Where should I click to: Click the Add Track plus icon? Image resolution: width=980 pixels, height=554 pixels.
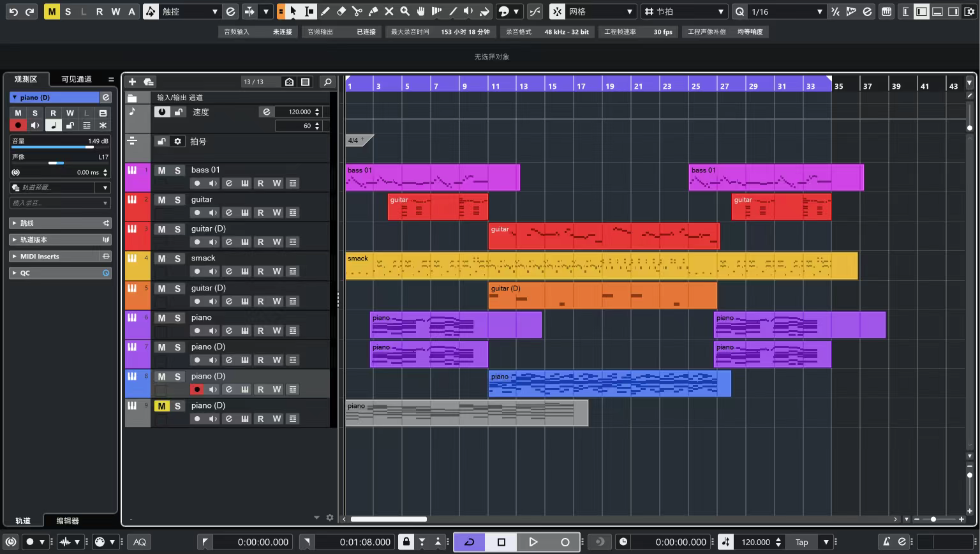tap(132, 82)
